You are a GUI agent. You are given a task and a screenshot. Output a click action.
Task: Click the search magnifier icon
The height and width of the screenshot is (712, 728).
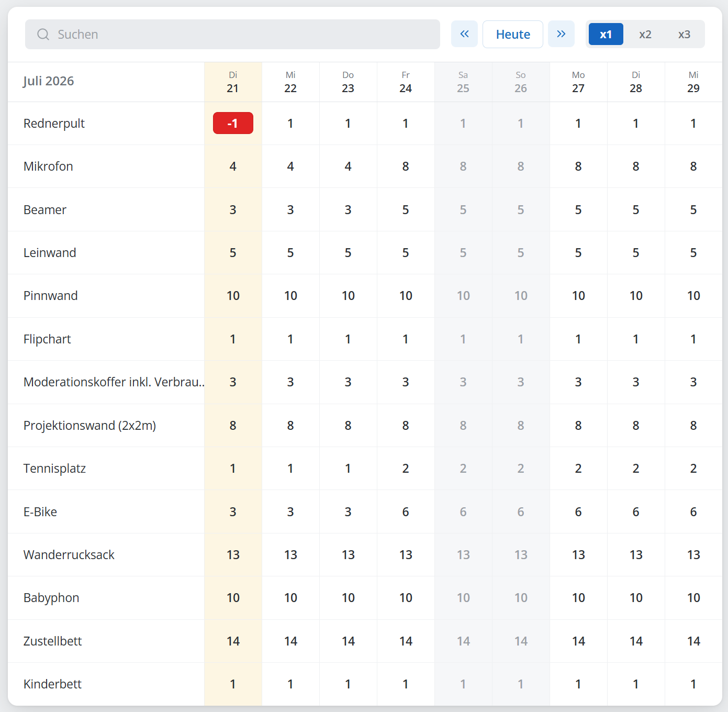point(43,35)
